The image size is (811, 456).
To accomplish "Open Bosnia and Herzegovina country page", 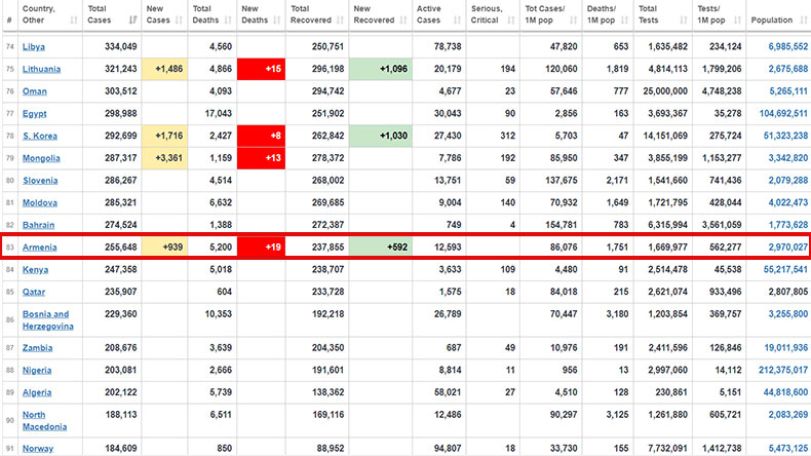I will (x=48, y=320).
